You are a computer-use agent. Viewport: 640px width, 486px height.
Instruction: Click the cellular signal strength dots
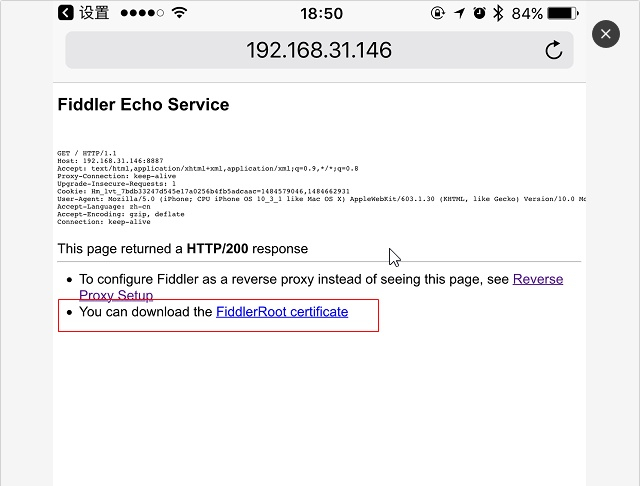[141, 14]
